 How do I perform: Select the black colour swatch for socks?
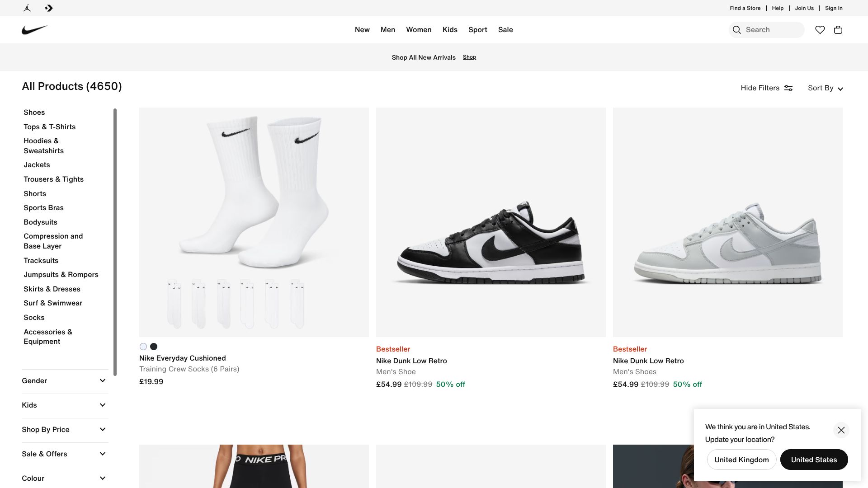click(154, 347)
